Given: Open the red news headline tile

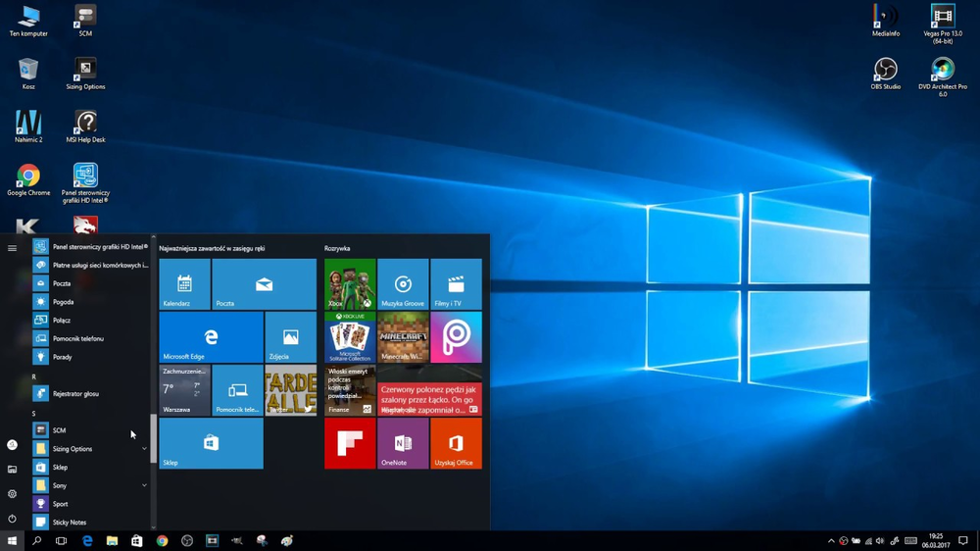Looking at the screenshot, I should [x=429, y=390].
